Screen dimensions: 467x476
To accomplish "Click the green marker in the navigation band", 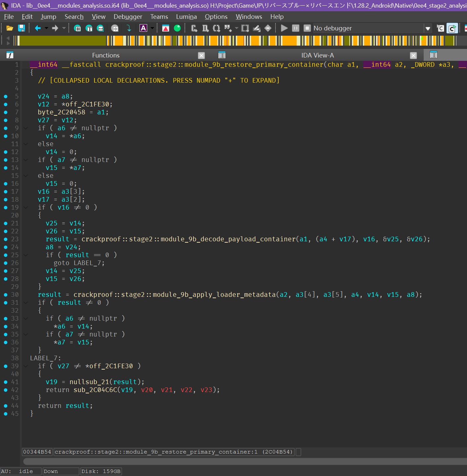I will coord(422,39).
